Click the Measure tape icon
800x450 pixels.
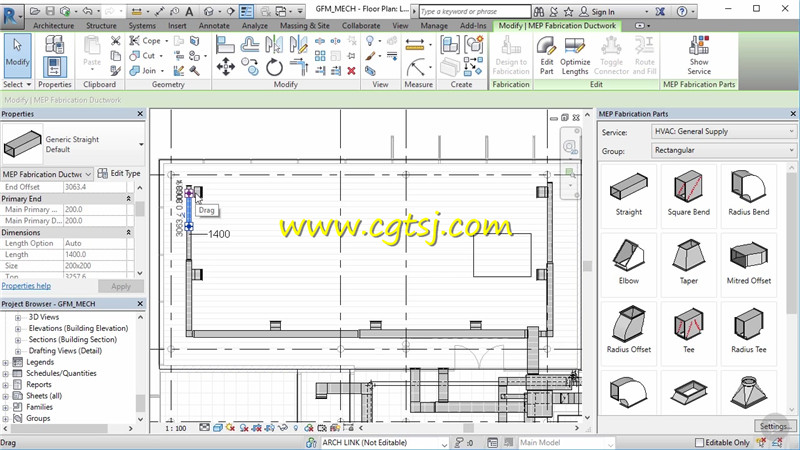click(x=415, y=44)
